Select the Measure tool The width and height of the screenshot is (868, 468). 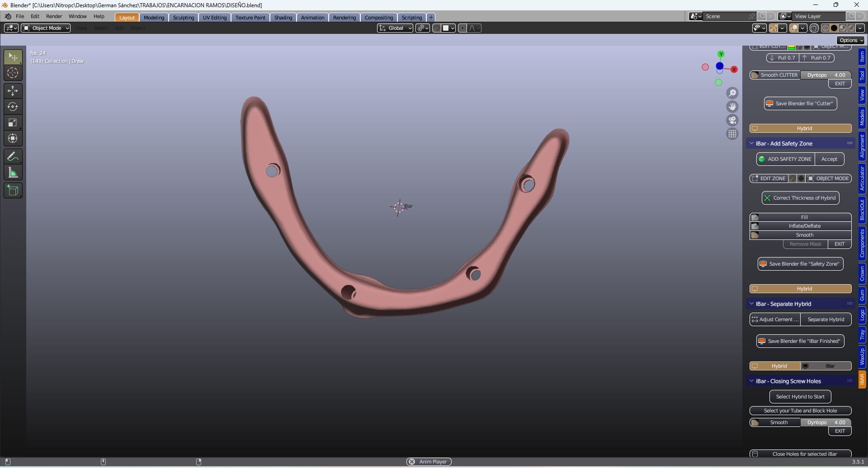[x=13, y=173]
